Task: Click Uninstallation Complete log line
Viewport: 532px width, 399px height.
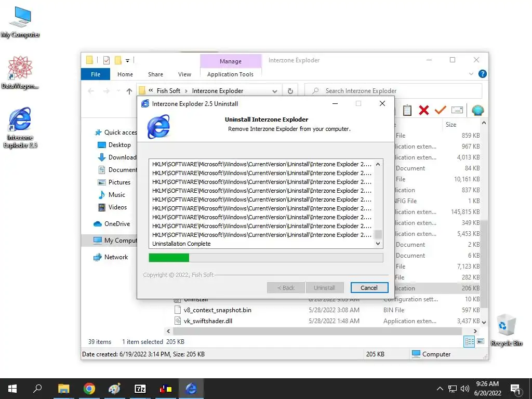Action: [x=181, y=244]
